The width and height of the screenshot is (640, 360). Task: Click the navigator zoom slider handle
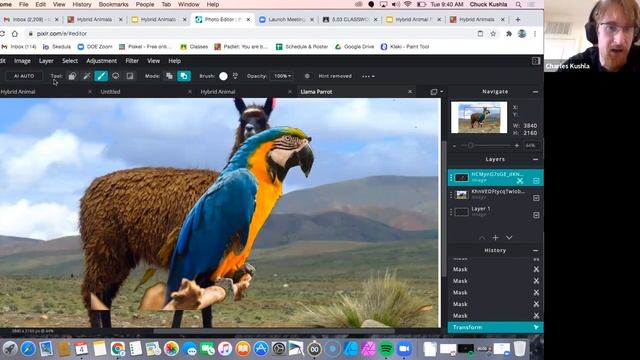click(x=471, y=146)
